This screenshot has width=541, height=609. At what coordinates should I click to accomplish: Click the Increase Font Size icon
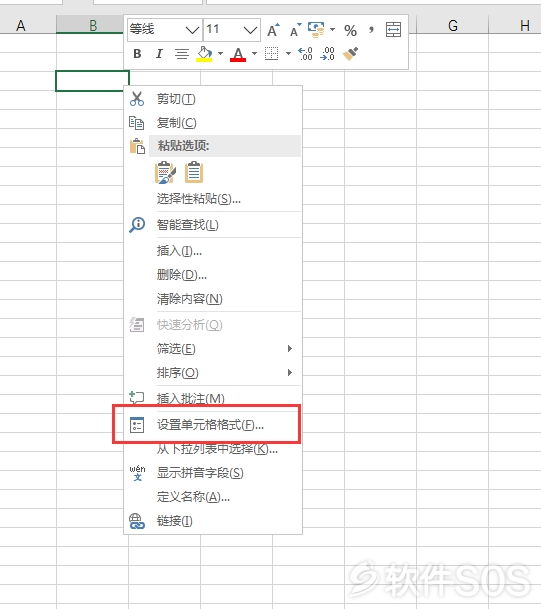pos(273,30)
